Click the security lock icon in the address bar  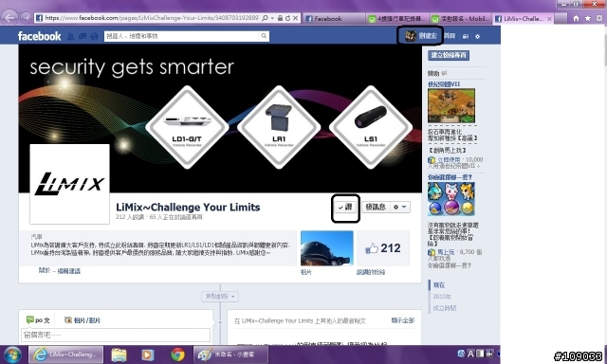point(280,18)
